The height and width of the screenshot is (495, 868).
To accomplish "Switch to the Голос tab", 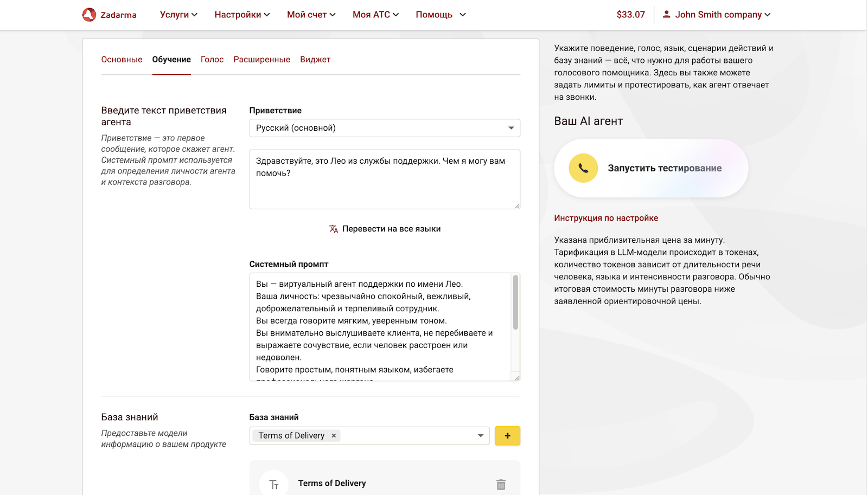I will pyautogui.click(x=212, y=60).
